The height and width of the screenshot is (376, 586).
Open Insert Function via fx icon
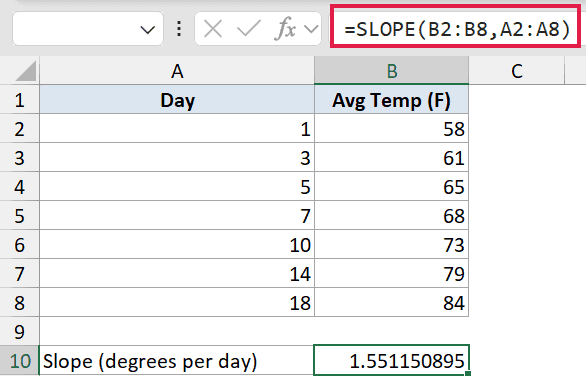pos(286,29)
